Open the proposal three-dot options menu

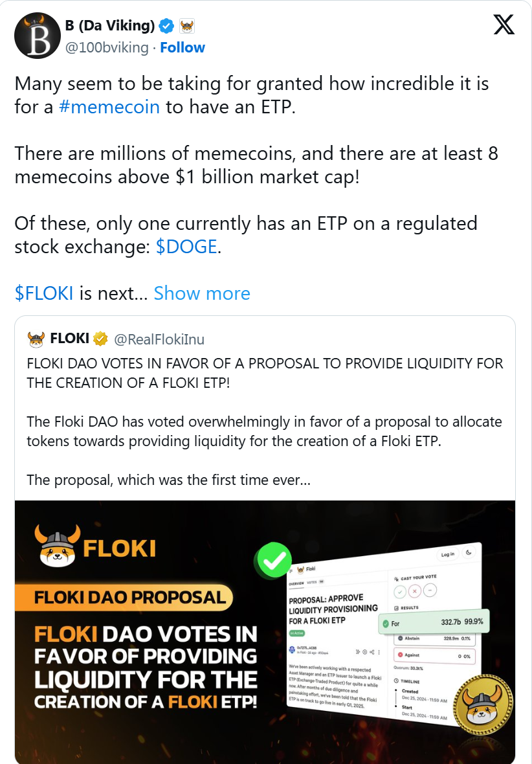click(x=379, y=652)
